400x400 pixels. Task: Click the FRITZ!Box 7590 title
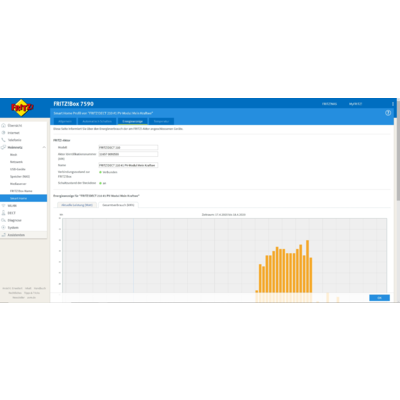coord(74,104)
